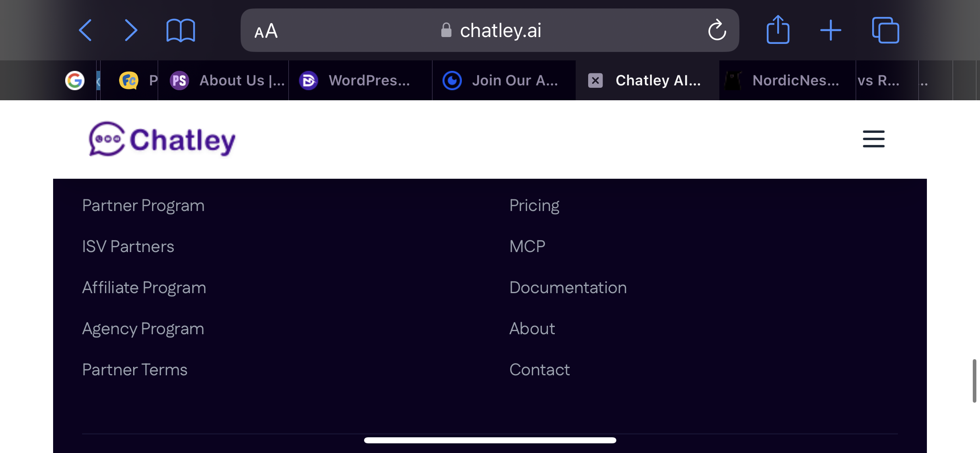Open the Documentation footer link
Viewport: 980px width, 453px height.
click(x=568, y=288)
